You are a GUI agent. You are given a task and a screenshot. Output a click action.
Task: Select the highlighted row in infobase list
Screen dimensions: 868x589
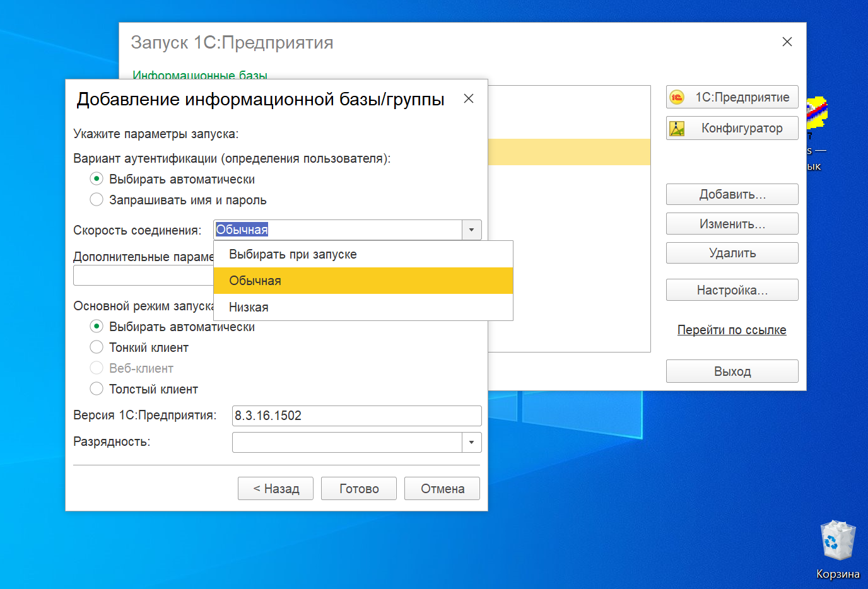tap(569, 152)
